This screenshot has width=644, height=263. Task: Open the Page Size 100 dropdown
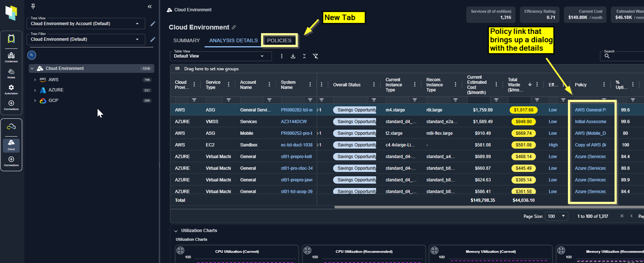556,216
